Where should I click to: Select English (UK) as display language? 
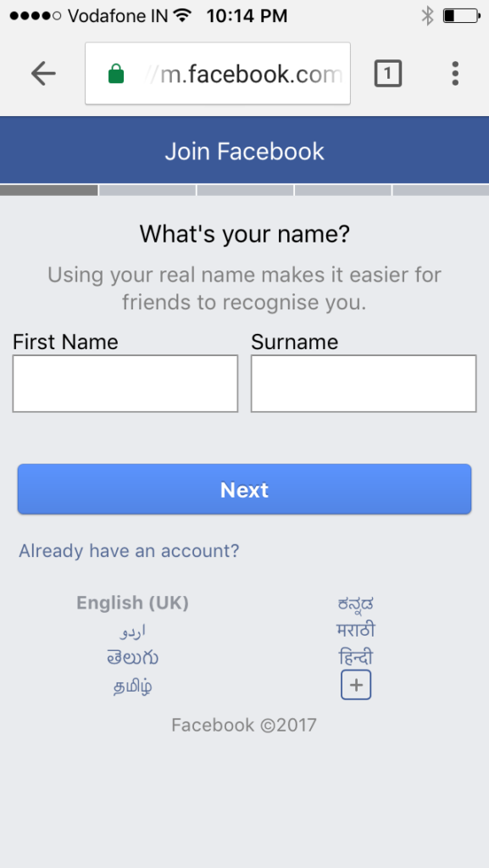click(x=132, y=603)
